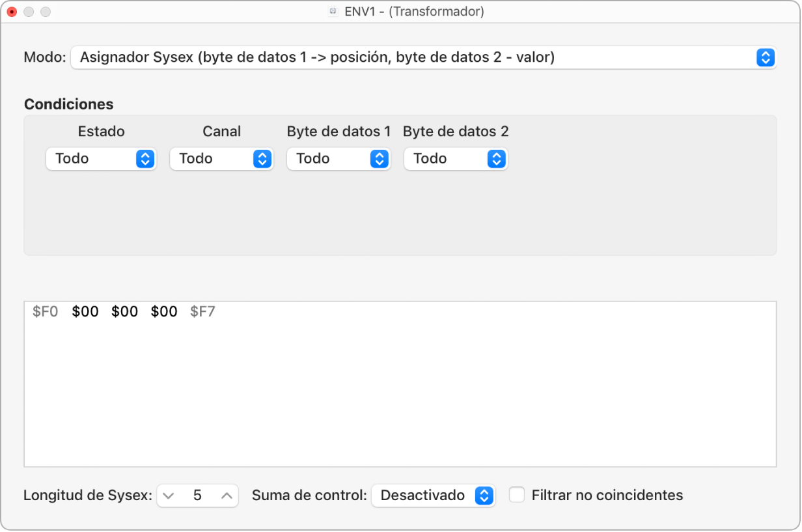802x532 pixels.
Task: Click the document icon in title bar
Action: click(x=333, y=12)
